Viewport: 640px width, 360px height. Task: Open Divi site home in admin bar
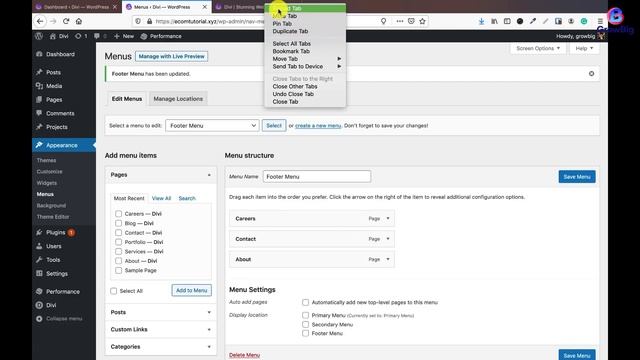click(x=59, y=36)
